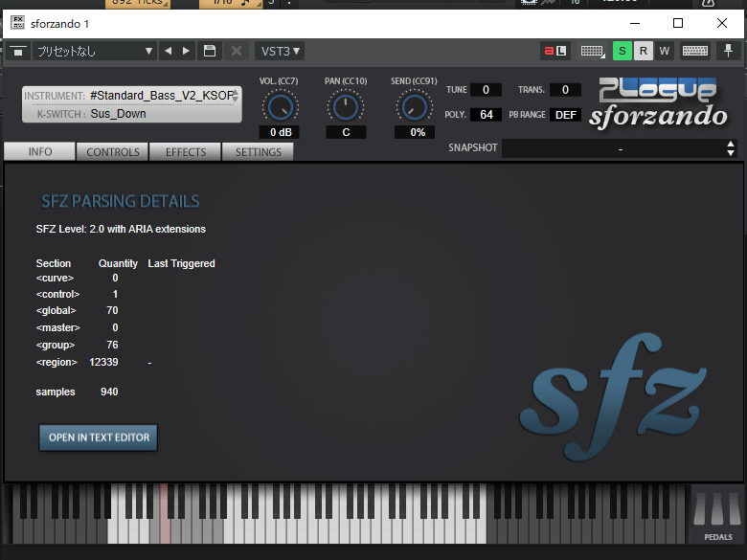Click the SNAPSHOT up-down stepper arrows
Viewport: 747px width, 560px height.
point(731,148)
